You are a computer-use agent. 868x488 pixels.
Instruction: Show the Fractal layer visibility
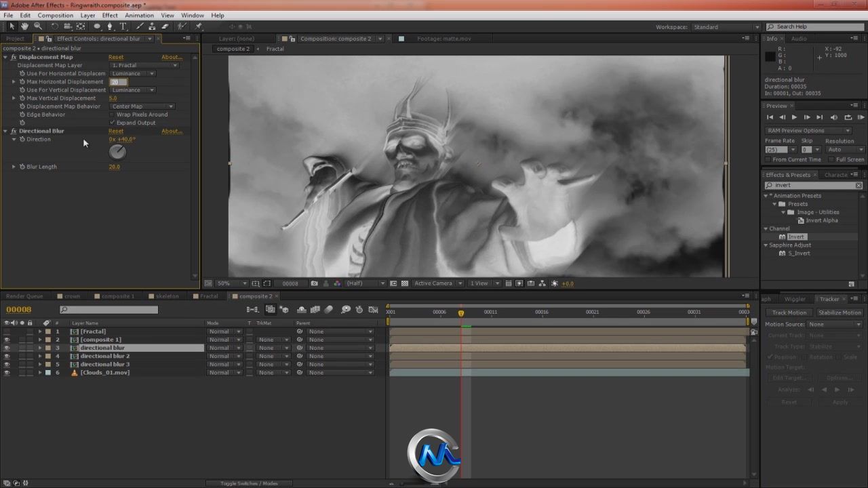click(x=7, y=331)
